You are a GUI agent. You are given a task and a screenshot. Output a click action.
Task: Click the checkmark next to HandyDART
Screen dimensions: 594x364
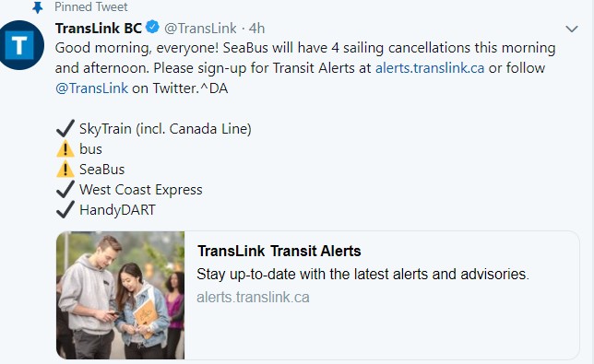click(x=65, y=209)
